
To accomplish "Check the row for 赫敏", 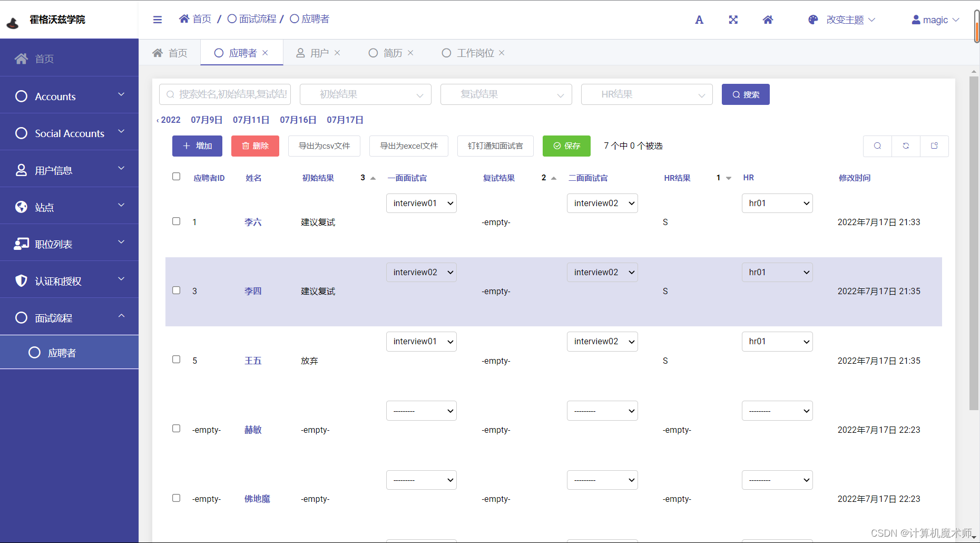I will [x=176, y=429].
